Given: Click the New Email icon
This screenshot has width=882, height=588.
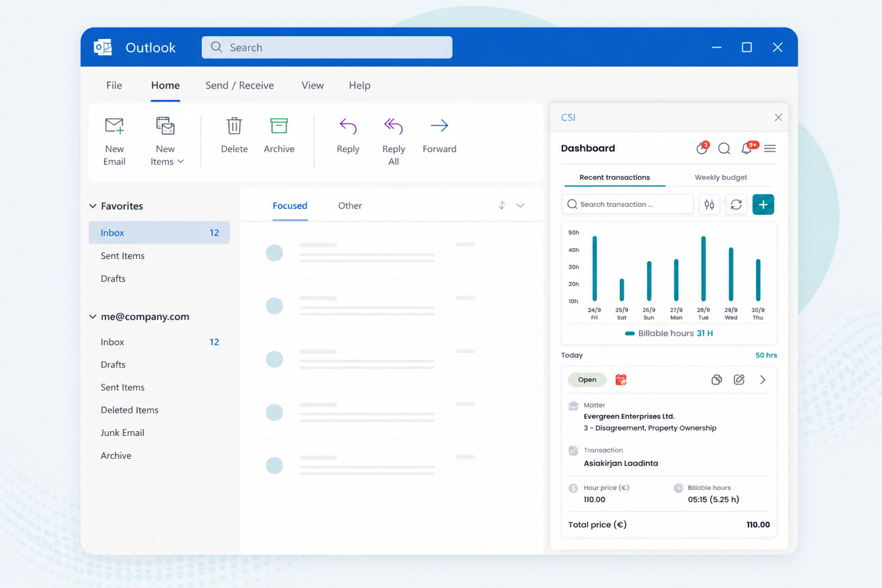Looking at the screenshot, I should [x=114, y=126].
